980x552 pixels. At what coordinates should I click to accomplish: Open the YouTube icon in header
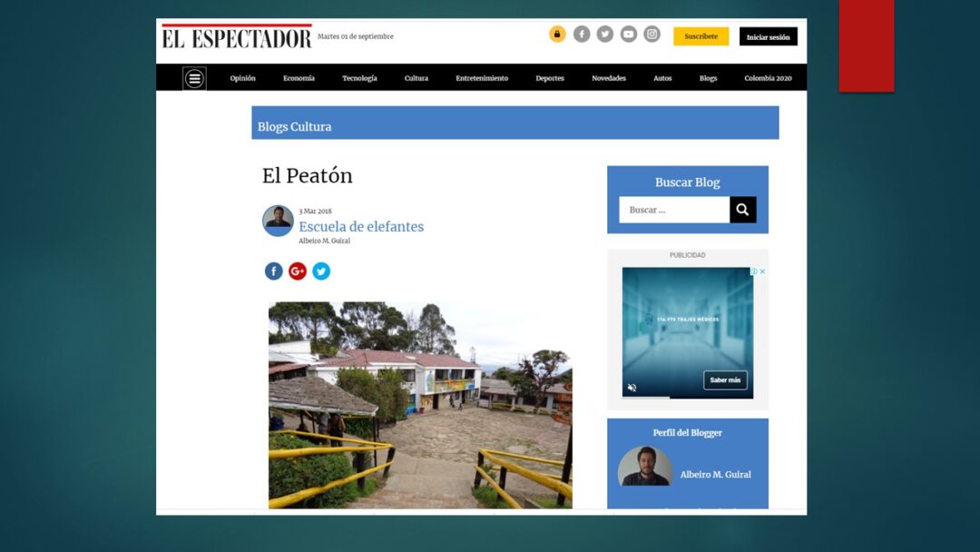point(629,34)
